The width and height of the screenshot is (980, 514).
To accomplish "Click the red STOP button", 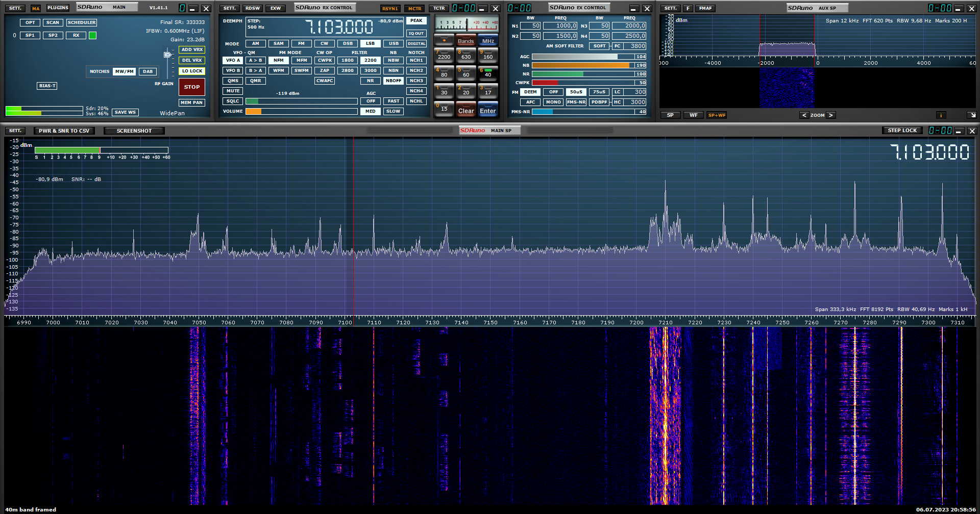I will click(x=192, y=87).
